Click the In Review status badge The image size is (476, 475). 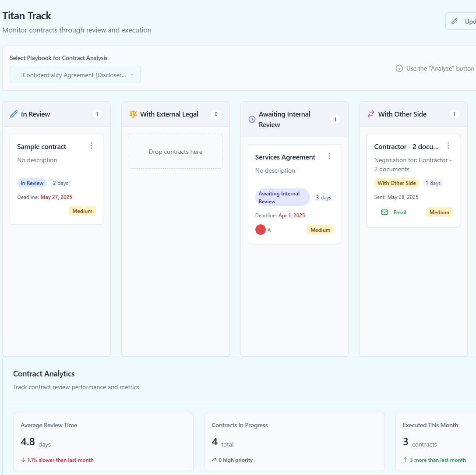coord(32,183)
